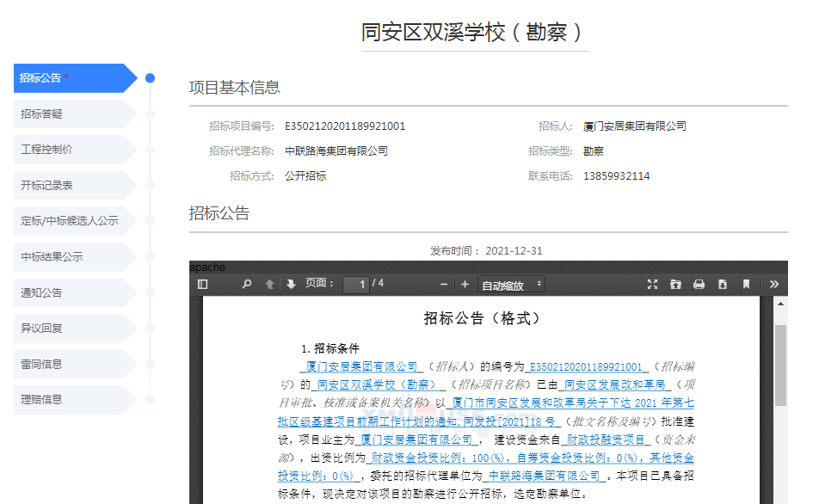Viewport: 813px width, 504px height.
Task: Open the 自动缩放 zoom dropdown
Action: [512, 285]
